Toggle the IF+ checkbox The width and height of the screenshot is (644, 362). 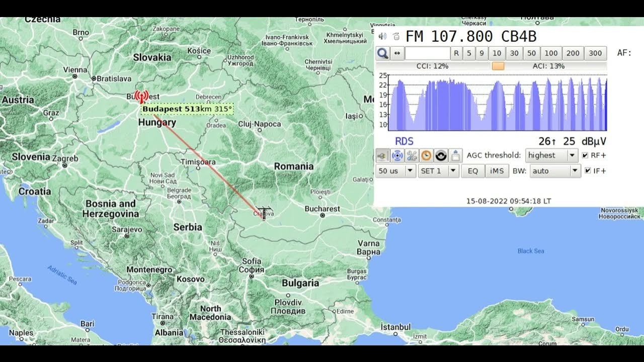[588, 171]
